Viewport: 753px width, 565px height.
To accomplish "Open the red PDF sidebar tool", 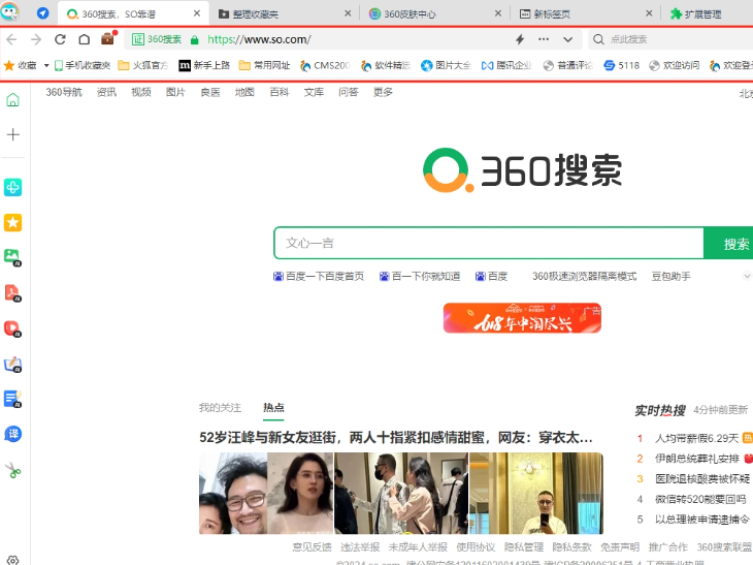I will tap(13, 293).
